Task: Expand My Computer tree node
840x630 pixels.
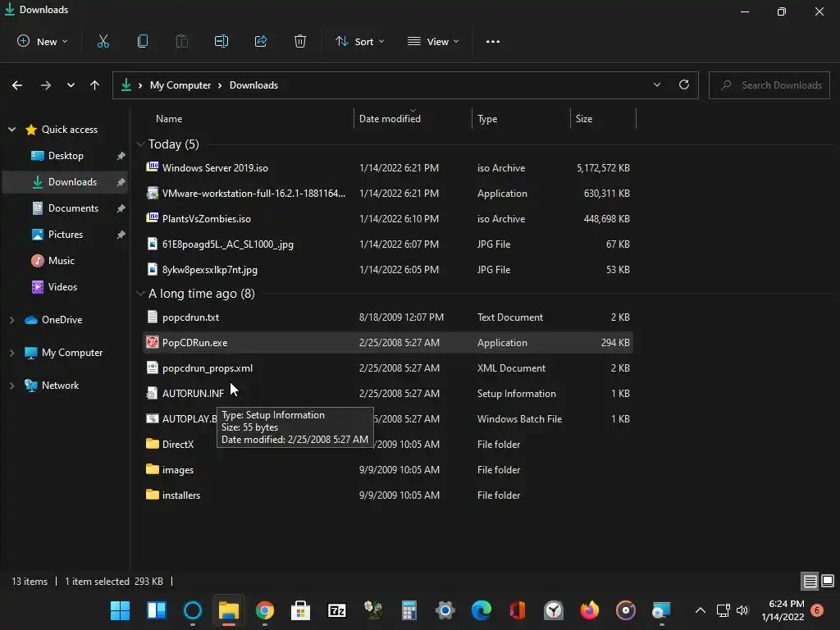Action: pyautogui.click(x=11, y=353)
